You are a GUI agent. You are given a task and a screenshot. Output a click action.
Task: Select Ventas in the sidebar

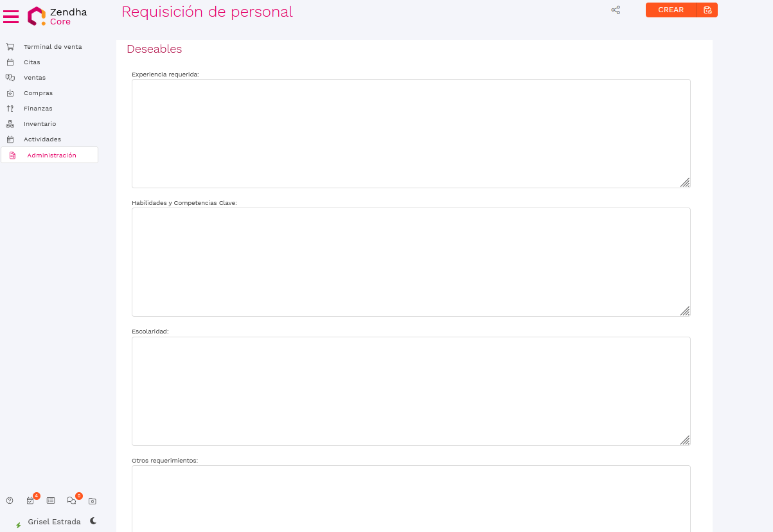point(34,78)
